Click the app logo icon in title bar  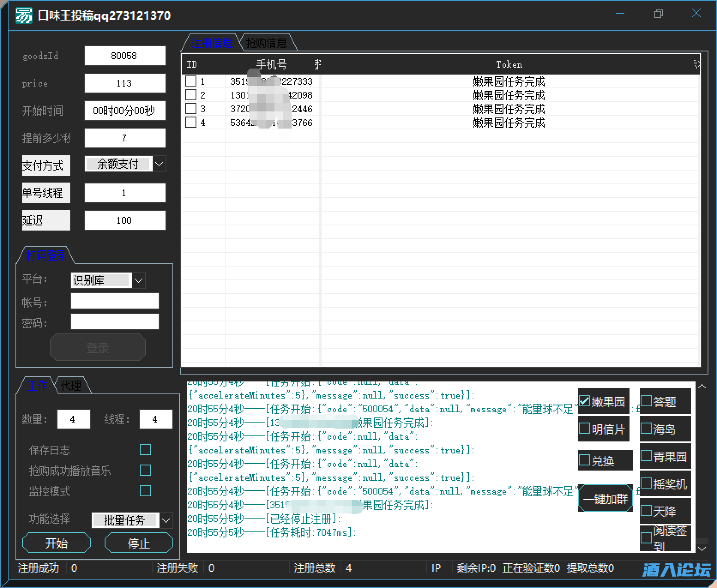tap(24, 15)
